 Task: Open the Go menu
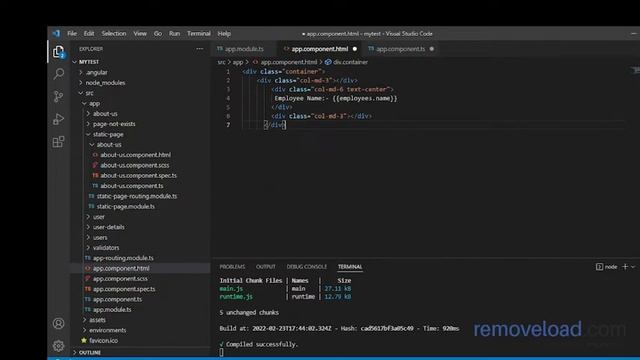pyautogui.click(x=158, y=33)
